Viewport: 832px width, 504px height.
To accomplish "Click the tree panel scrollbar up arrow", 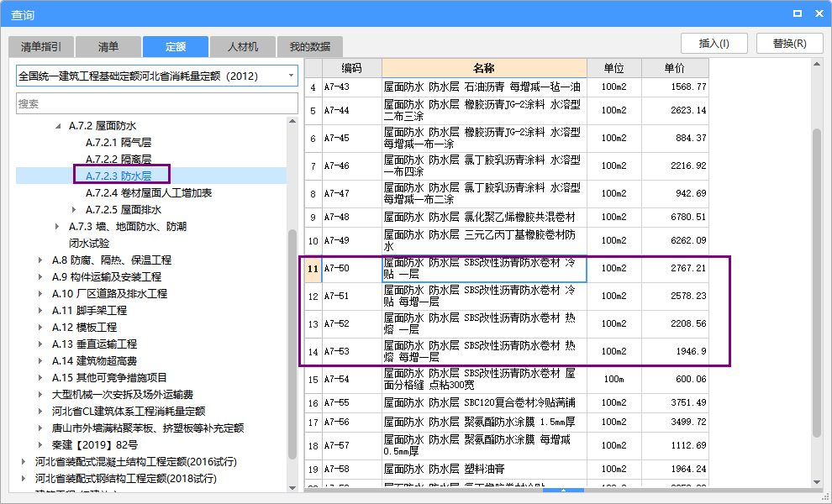I will coord(292,122).
